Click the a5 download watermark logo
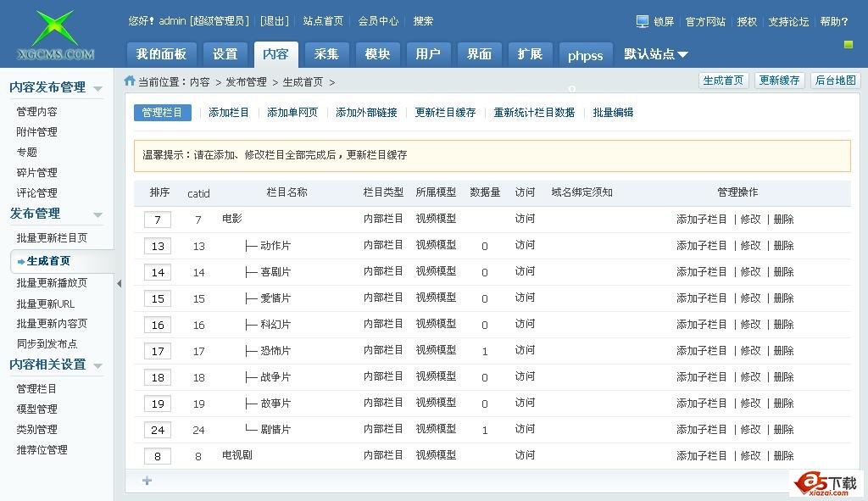This screenshot has width=868, height=501. click(x=826, y=483)
